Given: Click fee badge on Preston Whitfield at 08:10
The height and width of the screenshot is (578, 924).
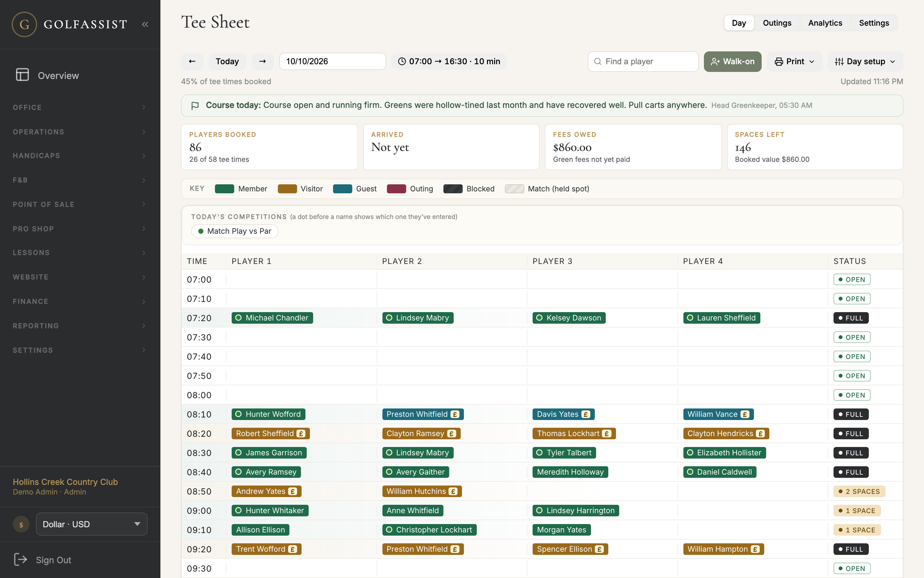Looking at the screenshot, I should pyautogui.click(x=455, y=414).
